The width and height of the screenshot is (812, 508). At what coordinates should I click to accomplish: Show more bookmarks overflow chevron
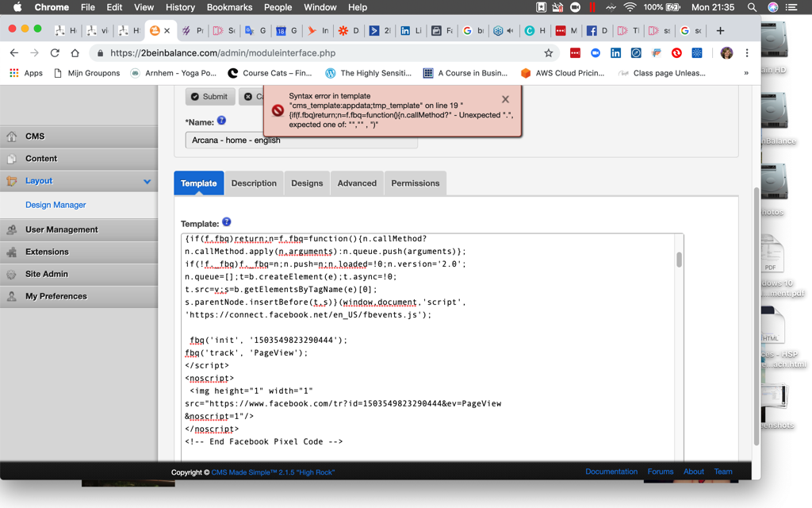point(745,73)
